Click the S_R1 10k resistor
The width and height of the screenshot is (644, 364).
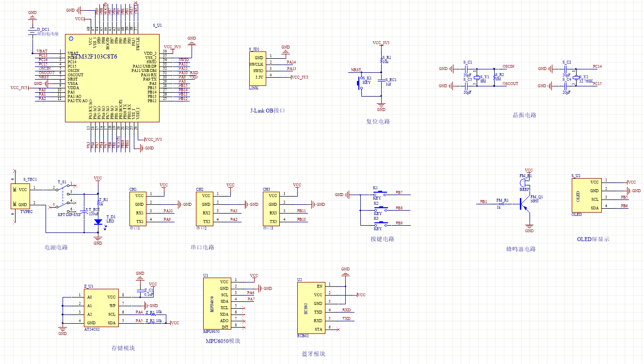(x=381, y=61)
